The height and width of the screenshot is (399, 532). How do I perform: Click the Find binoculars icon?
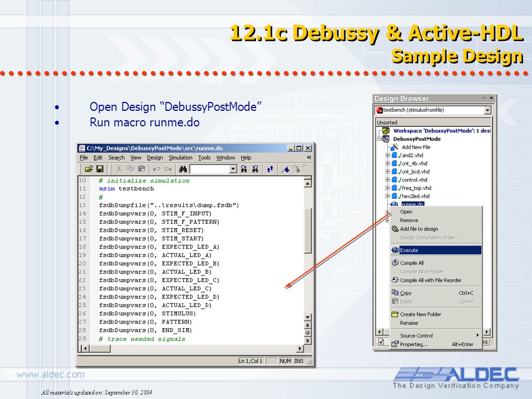(183, 168)
